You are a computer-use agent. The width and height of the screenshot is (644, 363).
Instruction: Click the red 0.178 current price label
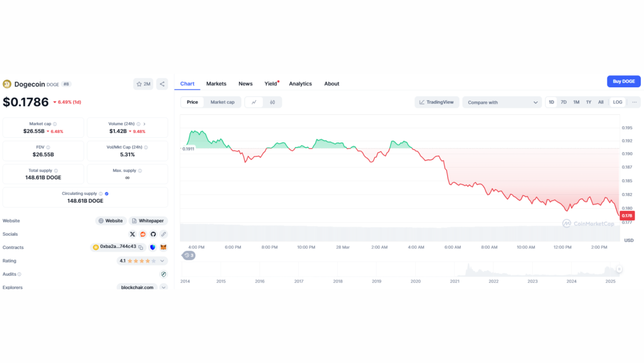point(627,216)
